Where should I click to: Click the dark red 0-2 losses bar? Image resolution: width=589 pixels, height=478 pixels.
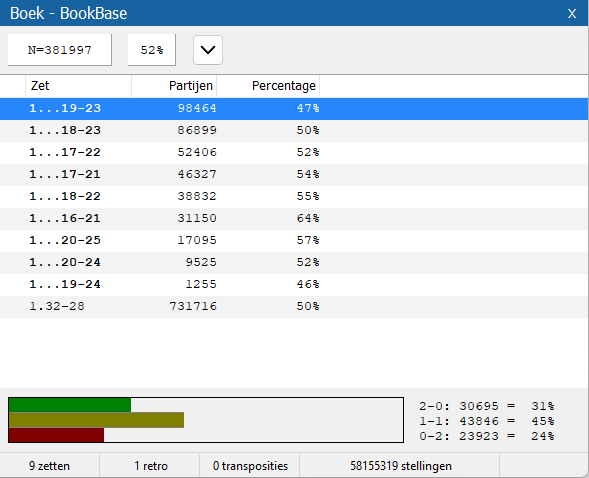click(x=56, y=435)
